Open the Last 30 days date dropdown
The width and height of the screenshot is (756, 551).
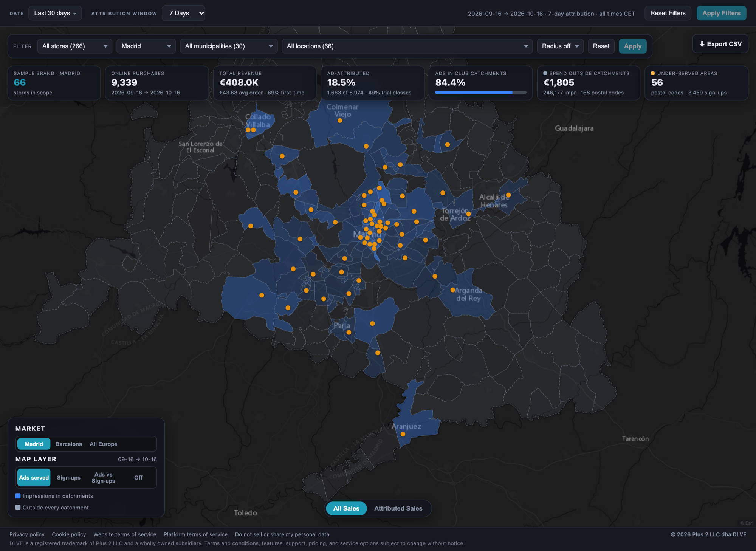tap(55, 13)
